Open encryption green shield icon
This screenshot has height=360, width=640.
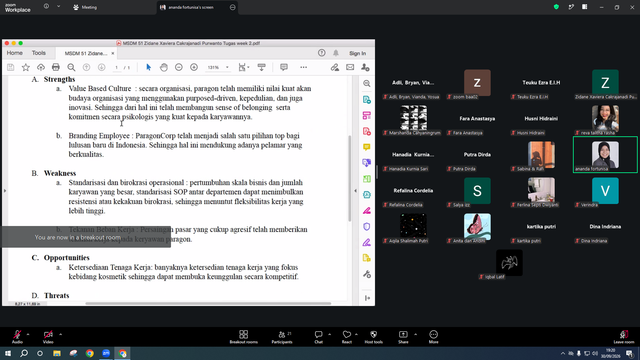coord(556,7)
